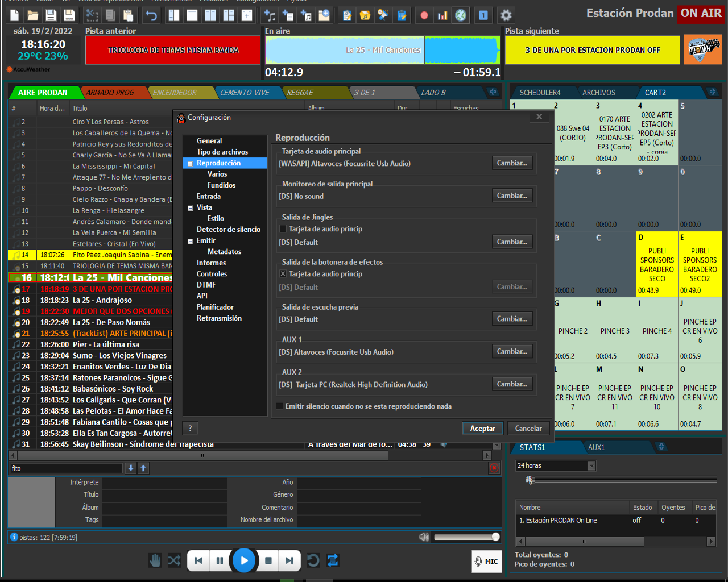
Task: Toggle the shuffle playback icon
Action: tap(174, 560)
